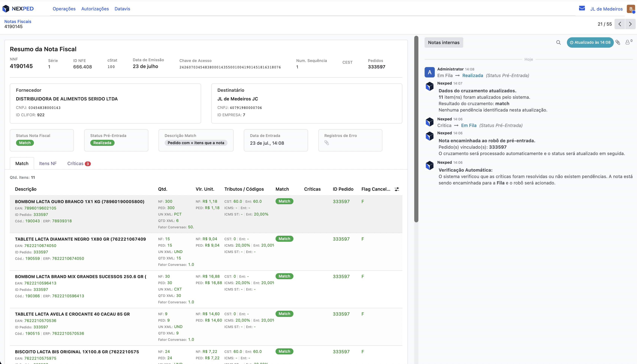
Task: Click the Notas internas button
Action: 443,43
